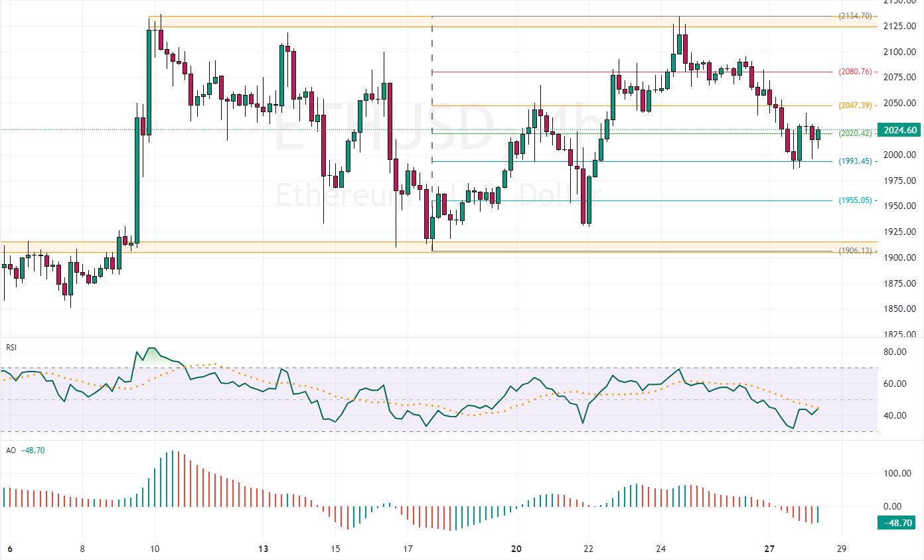924x560 pixels.
Task: Click the current price label 2024.60
Action: point(899,130)
